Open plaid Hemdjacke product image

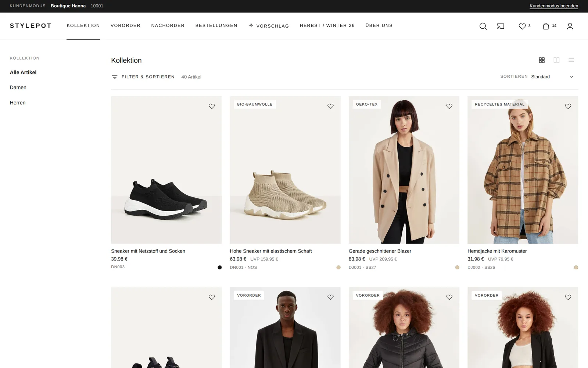[x=523, y=170]
